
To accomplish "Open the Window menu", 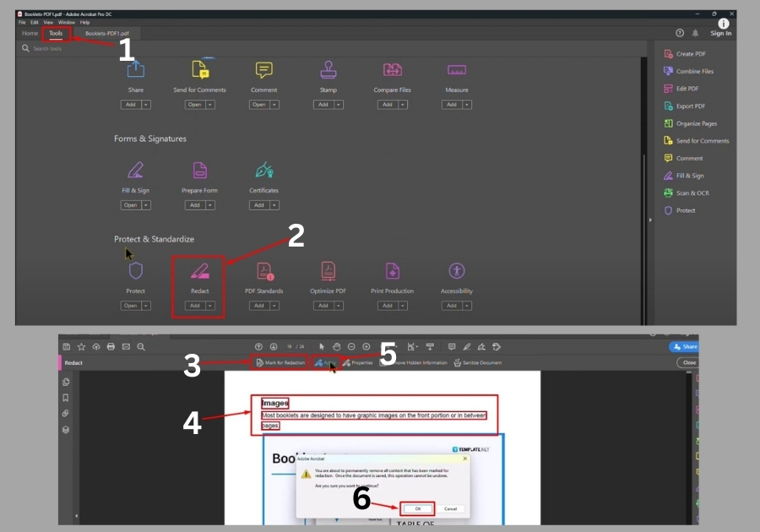I will pos(67,22).
